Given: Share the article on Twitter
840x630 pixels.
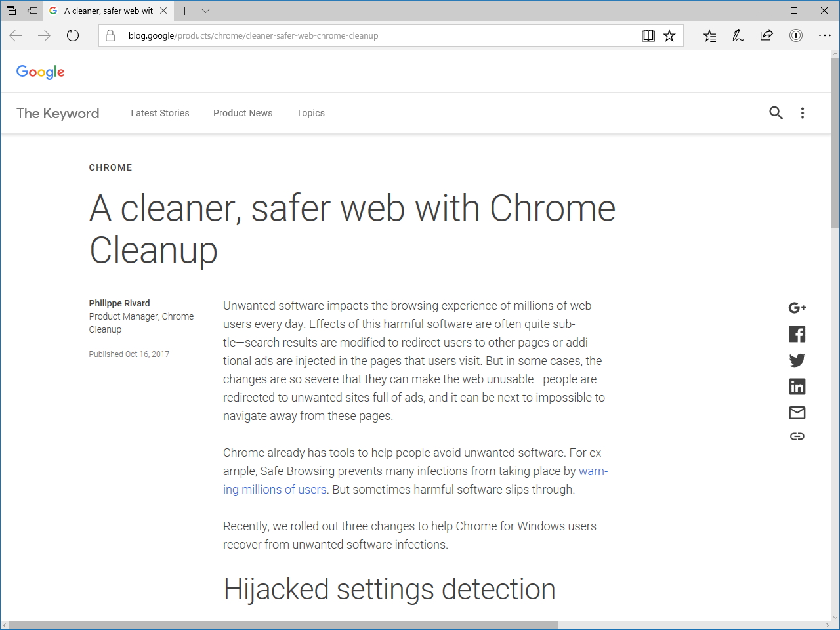Looking at the screenshot, I should point(797,360).
